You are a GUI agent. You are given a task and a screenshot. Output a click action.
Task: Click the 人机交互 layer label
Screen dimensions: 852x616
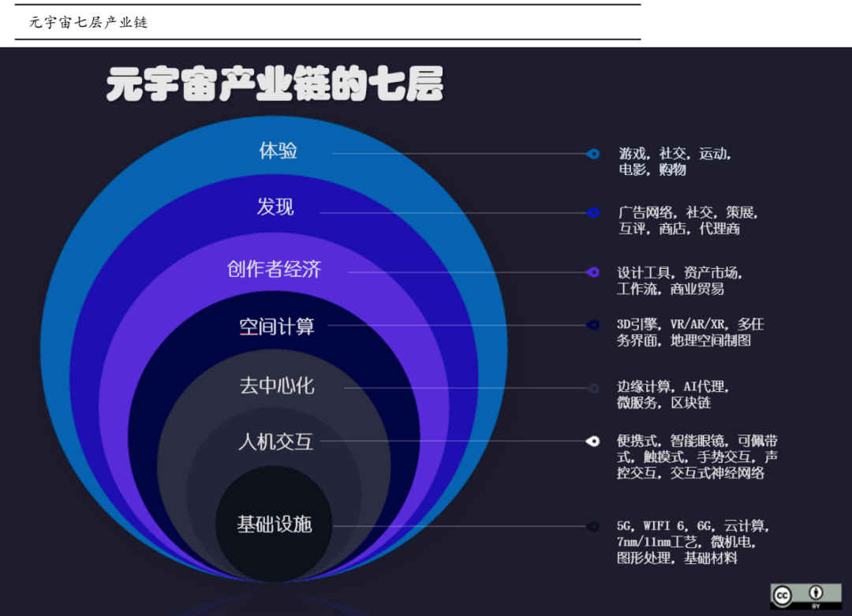point(275,442)
